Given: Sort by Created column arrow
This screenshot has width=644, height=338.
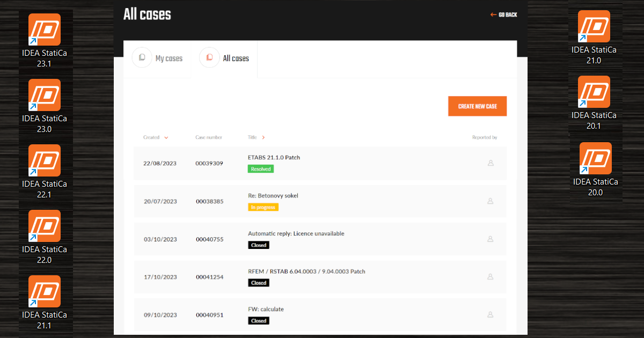Looking at the screenshot, I should coord(166,138).
